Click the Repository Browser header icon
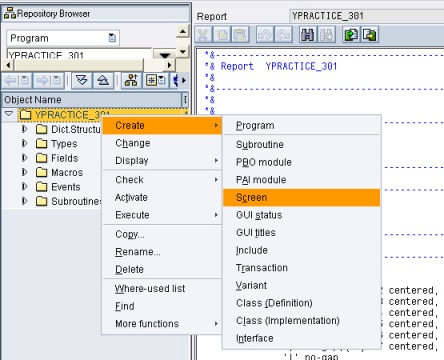 click(x=10, y=13)
